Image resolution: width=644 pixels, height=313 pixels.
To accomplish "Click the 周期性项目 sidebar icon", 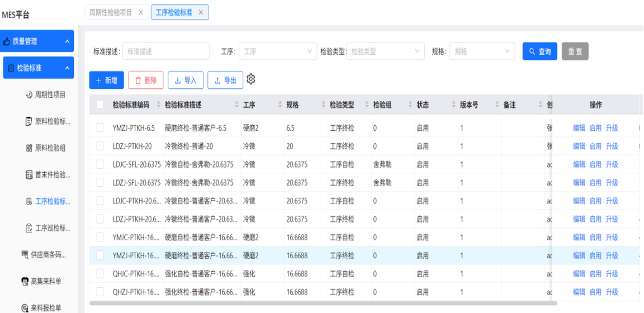I will (x=29, y=94).
